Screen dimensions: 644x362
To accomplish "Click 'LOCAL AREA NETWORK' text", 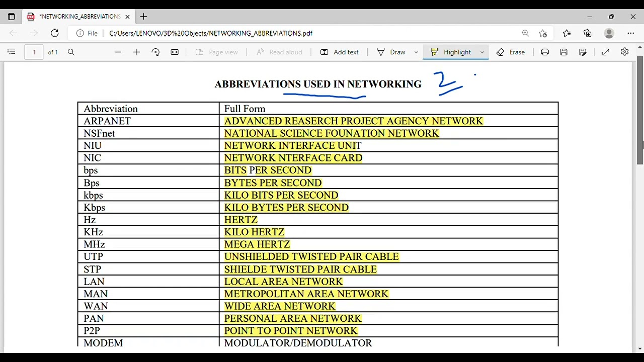I will tap(284, 282).
